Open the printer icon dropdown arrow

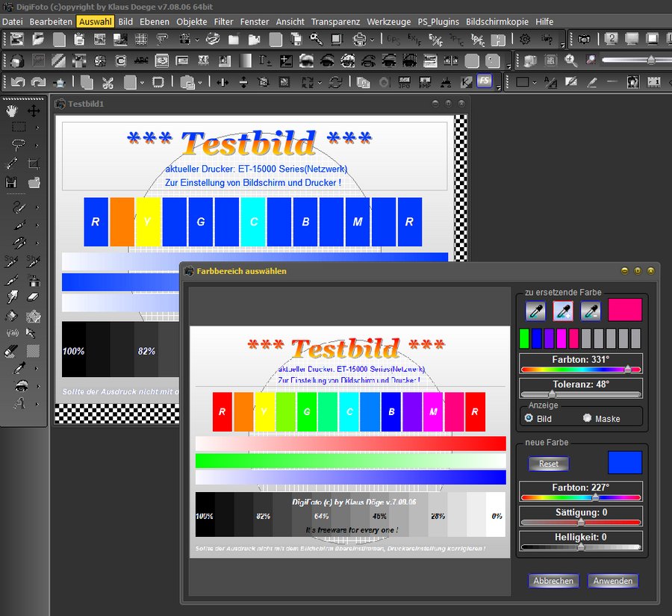click(373, 40)
